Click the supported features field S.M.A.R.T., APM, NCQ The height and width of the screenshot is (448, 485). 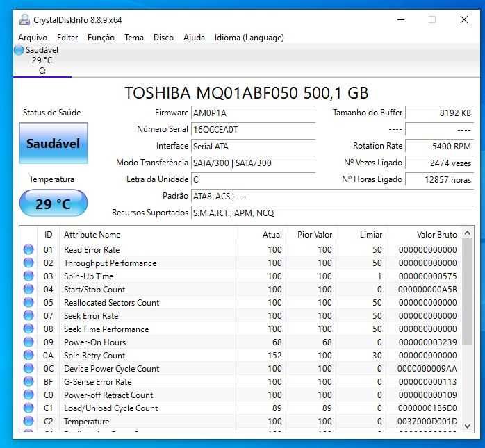(333, 213)
